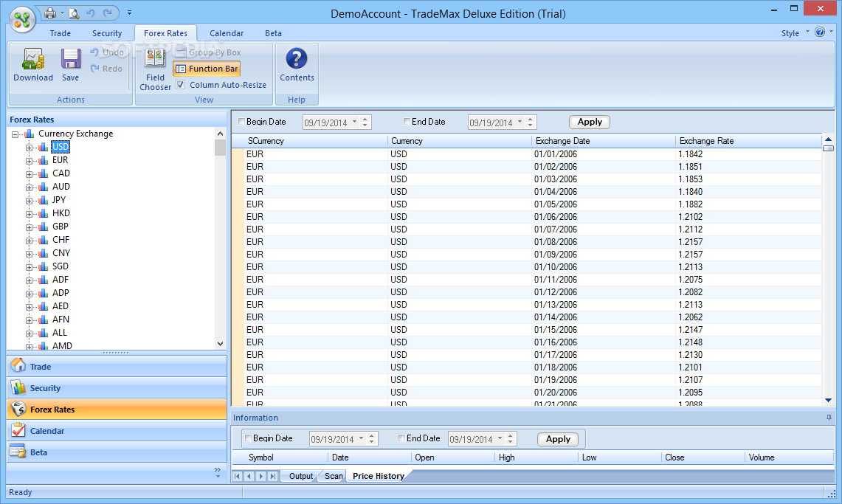Click the Download rates icon

(32, 65)
